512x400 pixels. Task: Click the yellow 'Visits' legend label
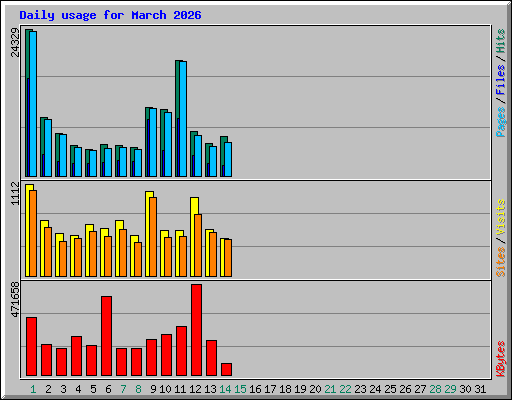coord(501,218)
